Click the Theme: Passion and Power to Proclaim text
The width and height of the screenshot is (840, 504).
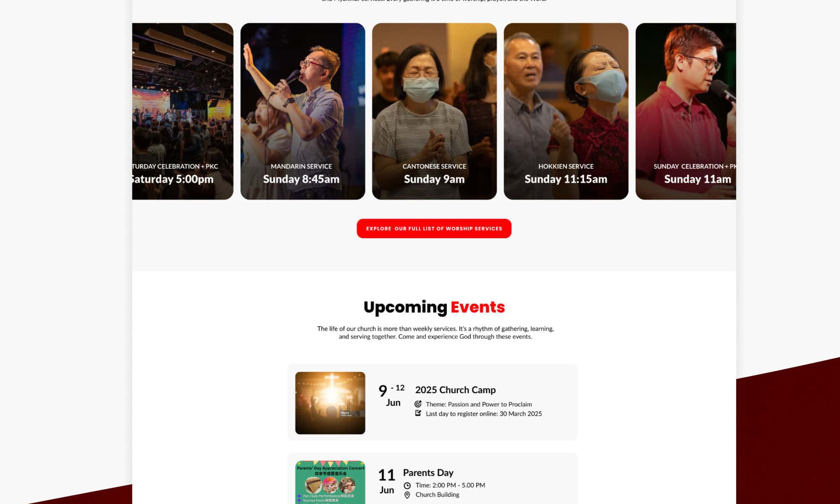pyautogui.click(x=478, y=404)
